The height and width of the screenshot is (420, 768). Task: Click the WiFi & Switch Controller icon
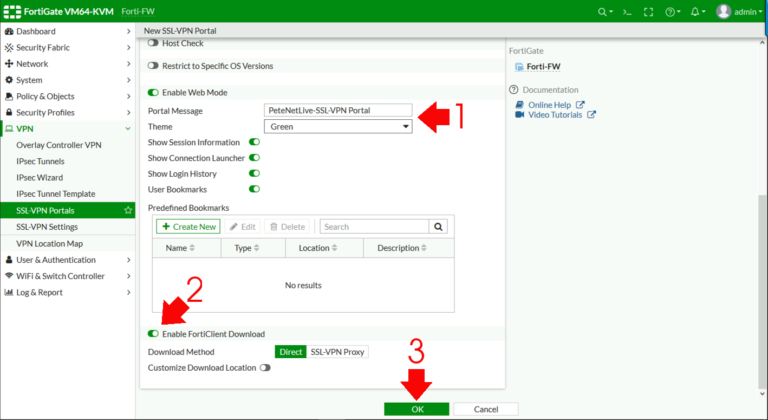click(x=9, y=276)
